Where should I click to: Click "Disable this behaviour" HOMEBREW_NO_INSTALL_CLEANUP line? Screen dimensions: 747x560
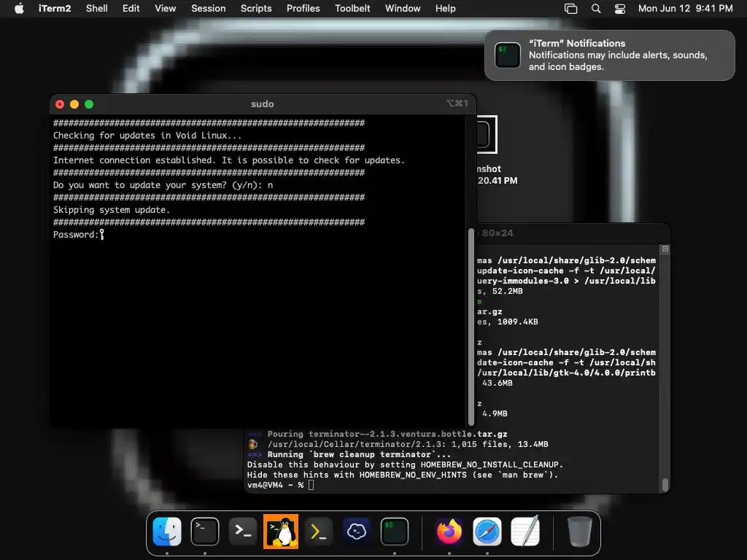point(405,464)
